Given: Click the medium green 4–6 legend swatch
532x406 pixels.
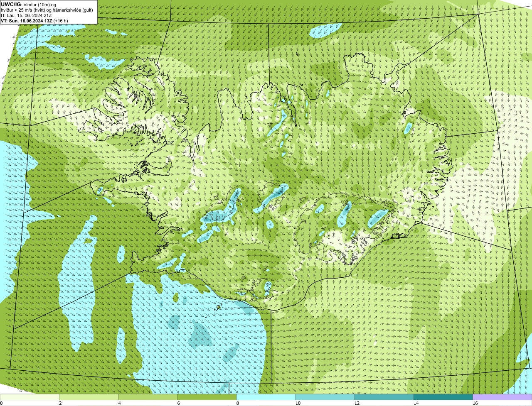Looking at the screenshot, I should pyautogui.click(x=148, y=397).
